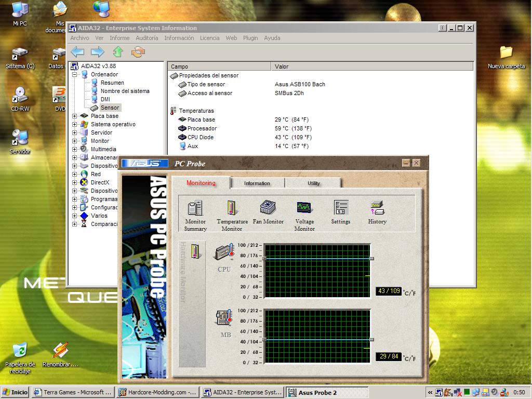Select Servidor desktop shortcut icon
The height and width of the screenshot is (399, 532).
click(20, 142)
